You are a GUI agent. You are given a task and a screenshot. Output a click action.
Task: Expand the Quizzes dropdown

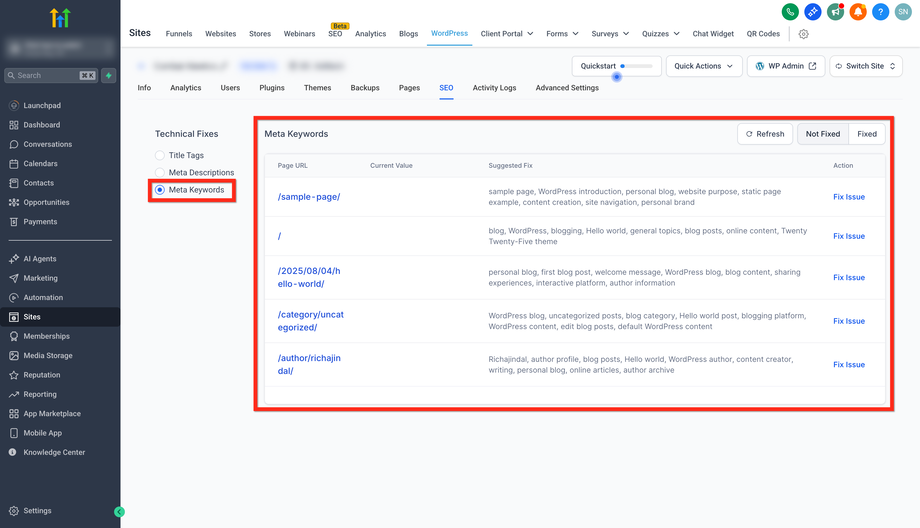click(661, 34)
